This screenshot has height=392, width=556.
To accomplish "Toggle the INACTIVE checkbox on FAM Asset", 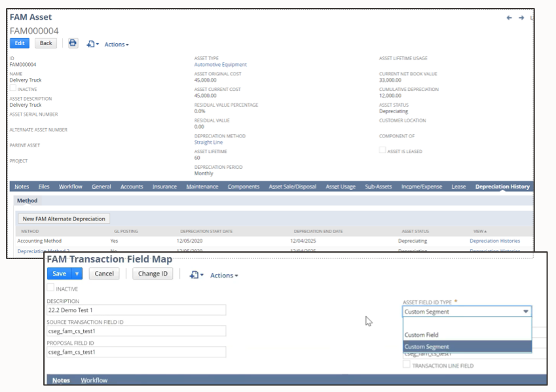I will coord(11,89).
